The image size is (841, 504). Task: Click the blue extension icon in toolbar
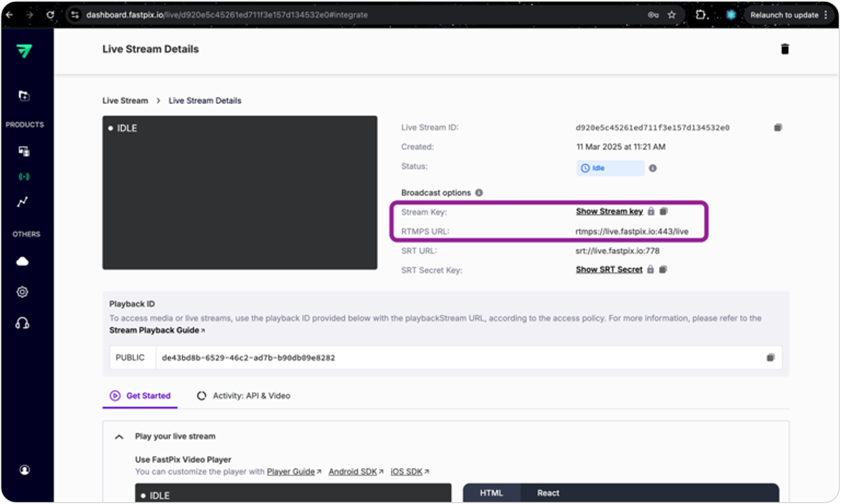(x=731, y=15)
